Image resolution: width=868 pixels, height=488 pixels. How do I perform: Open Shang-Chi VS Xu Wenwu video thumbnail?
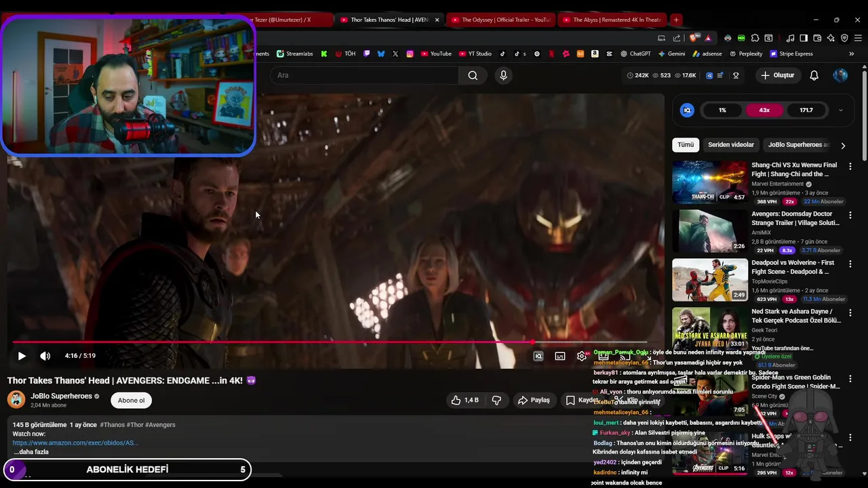[x=710, y=182]
